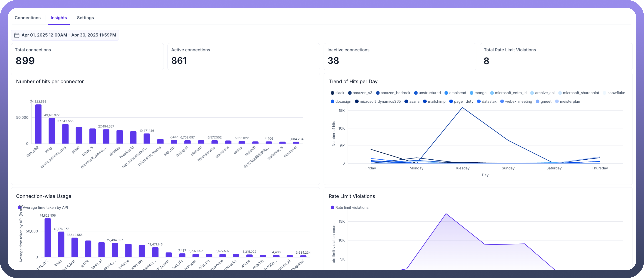This screenshot has width=644, height=278.
Task: Click the ibm_db2 bar in hits chart
Action: tap(38, 124)
